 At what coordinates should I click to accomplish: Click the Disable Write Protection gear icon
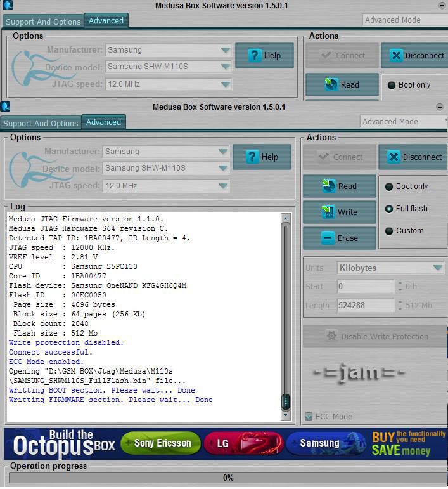tap(331, 336)
